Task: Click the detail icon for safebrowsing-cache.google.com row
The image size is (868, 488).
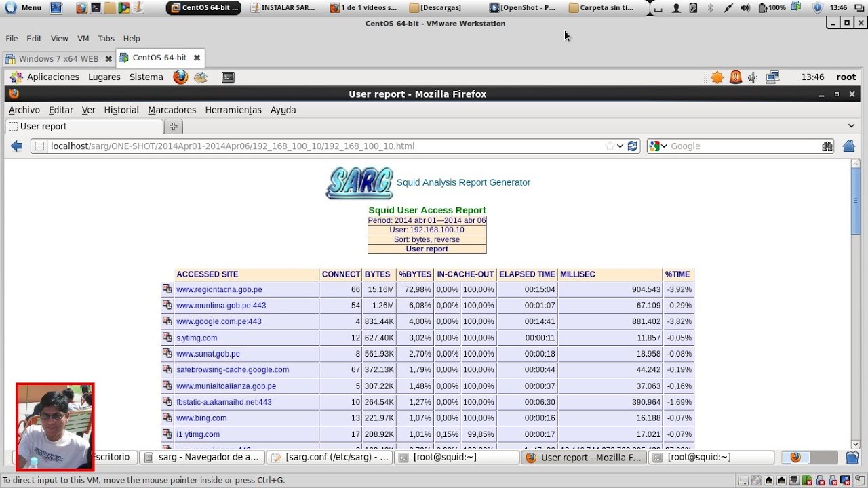Action: coord(167,369)
